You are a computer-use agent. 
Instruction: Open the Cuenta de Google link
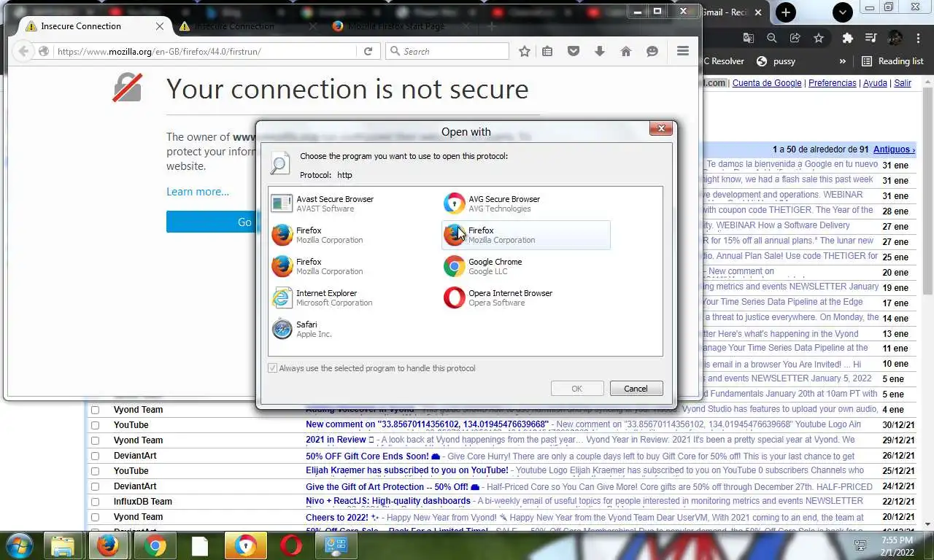click(x=767, y=83)
